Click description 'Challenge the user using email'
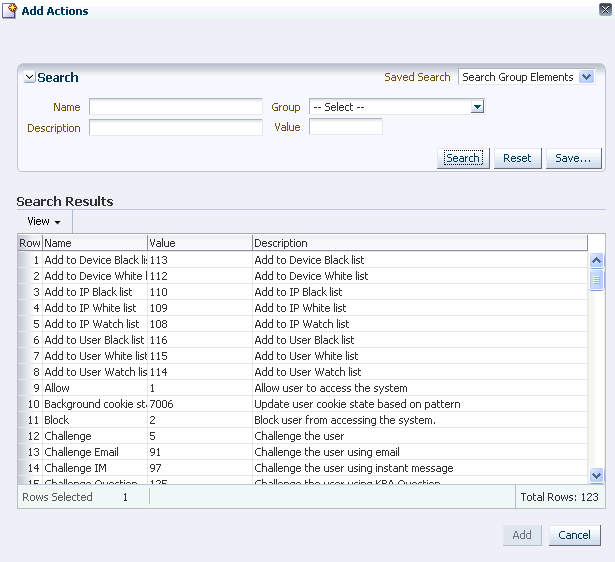 click(327, 452)
